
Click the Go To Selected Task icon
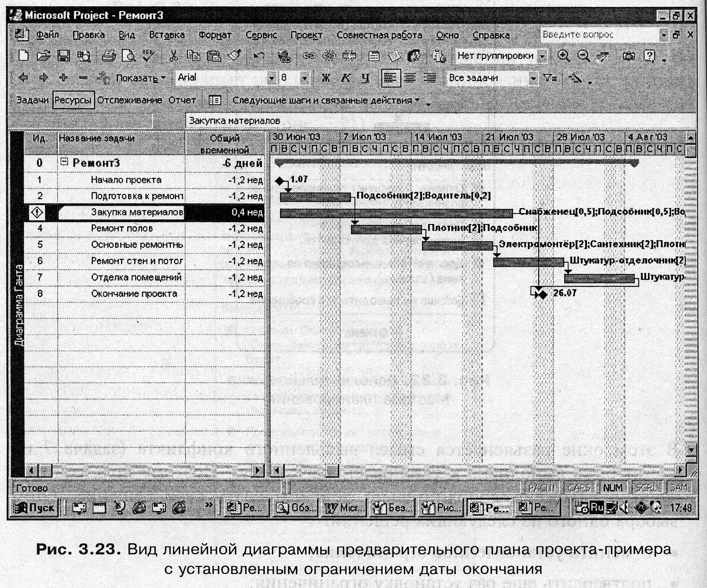pos(603,56)
